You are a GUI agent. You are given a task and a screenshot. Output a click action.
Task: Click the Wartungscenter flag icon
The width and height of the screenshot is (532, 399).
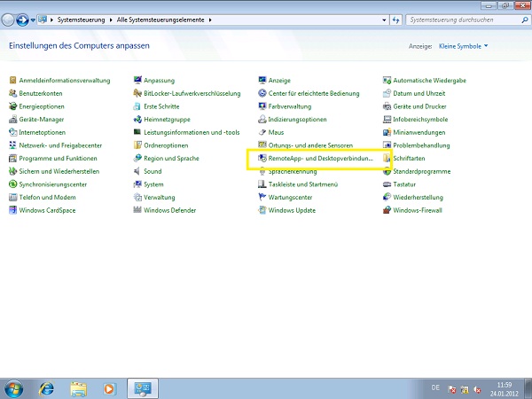(x=262, y=197)
